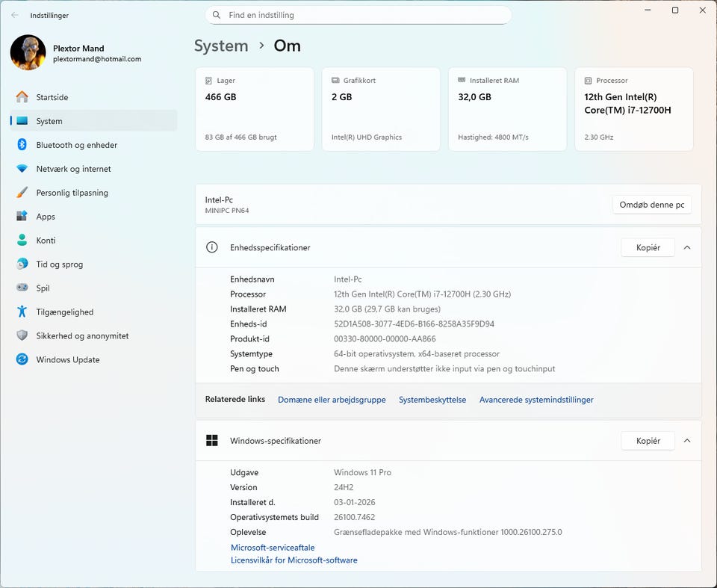Click the Bluetooth og enheder icon
Viewport: 717px width, 588px height.
(22, 145)
